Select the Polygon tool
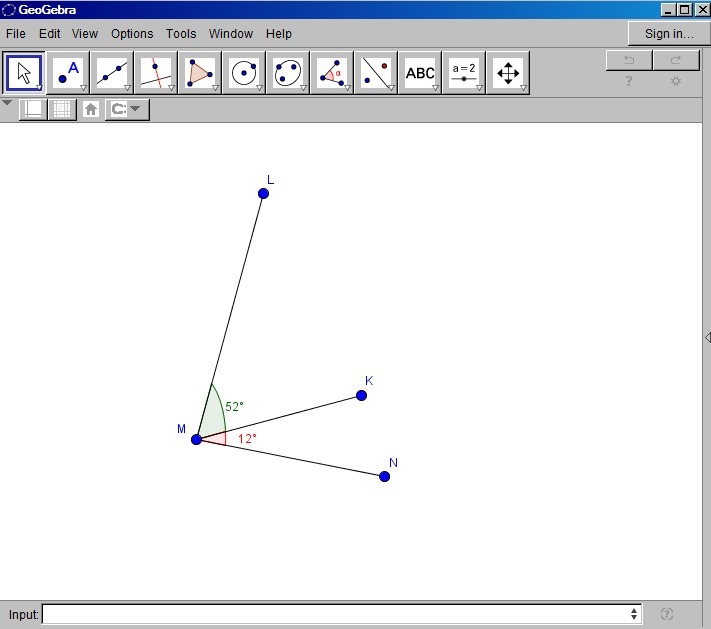Viewport: 711px width, 629px height. point(200,73)
